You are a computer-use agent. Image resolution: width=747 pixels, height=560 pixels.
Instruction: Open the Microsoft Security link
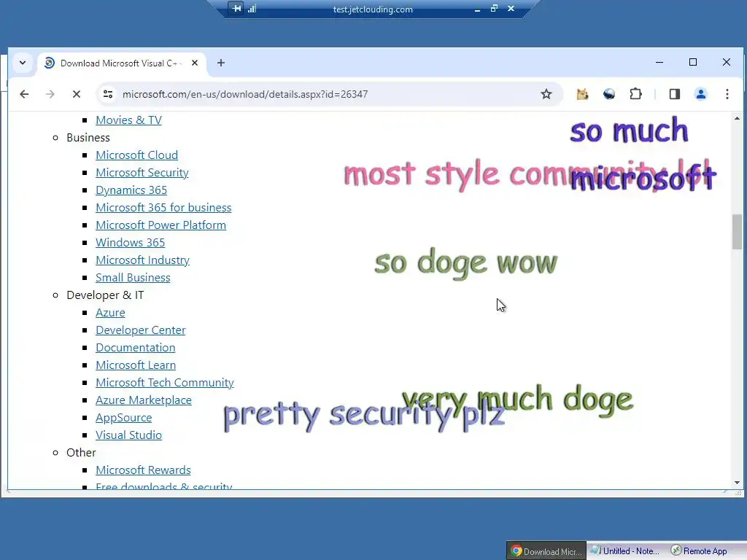[142, 172]
